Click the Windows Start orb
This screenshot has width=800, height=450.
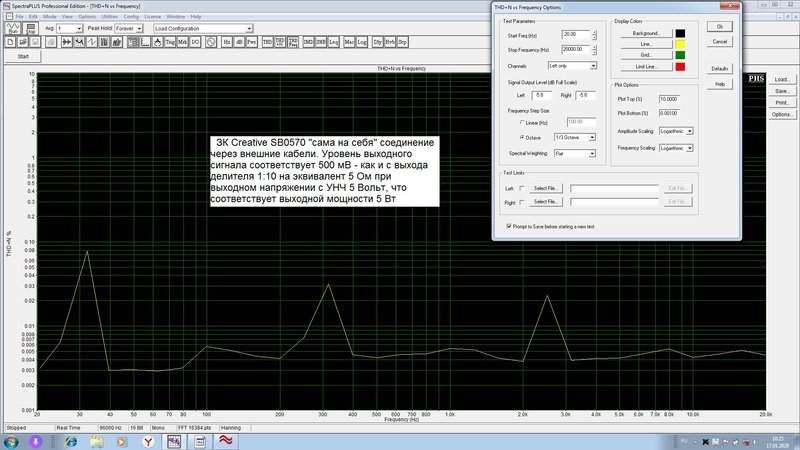[11, 441]
